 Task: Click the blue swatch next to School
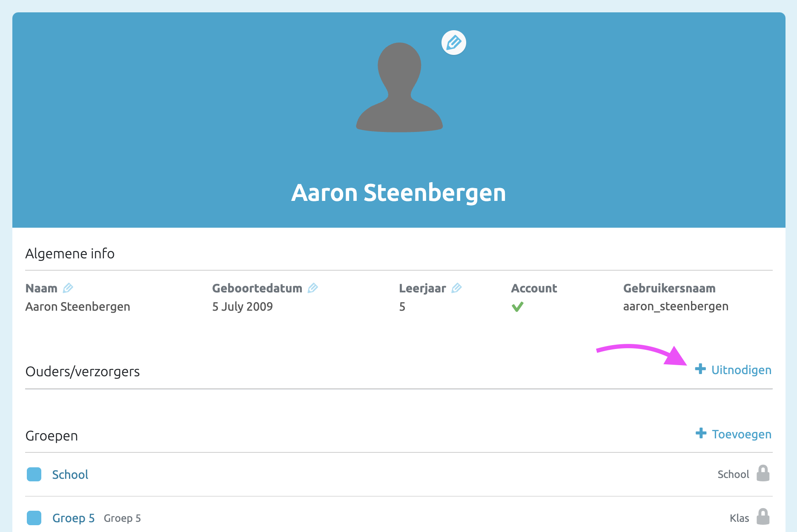[34, 474]
